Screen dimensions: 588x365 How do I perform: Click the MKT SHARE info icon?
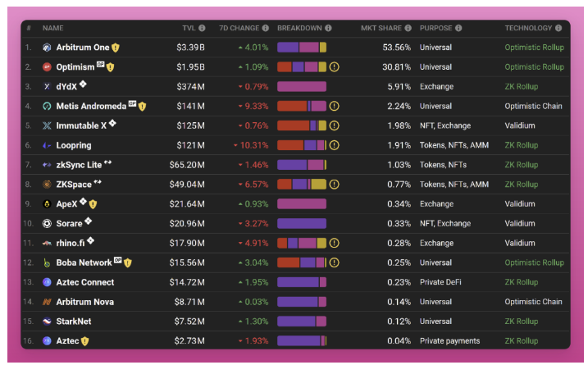(x=408, y=28)
